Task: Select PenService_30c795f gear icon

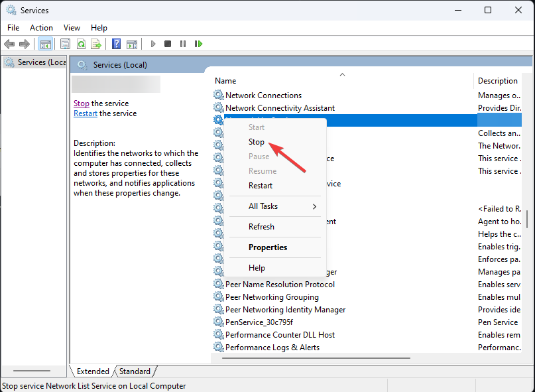Action: coord(218,322)
